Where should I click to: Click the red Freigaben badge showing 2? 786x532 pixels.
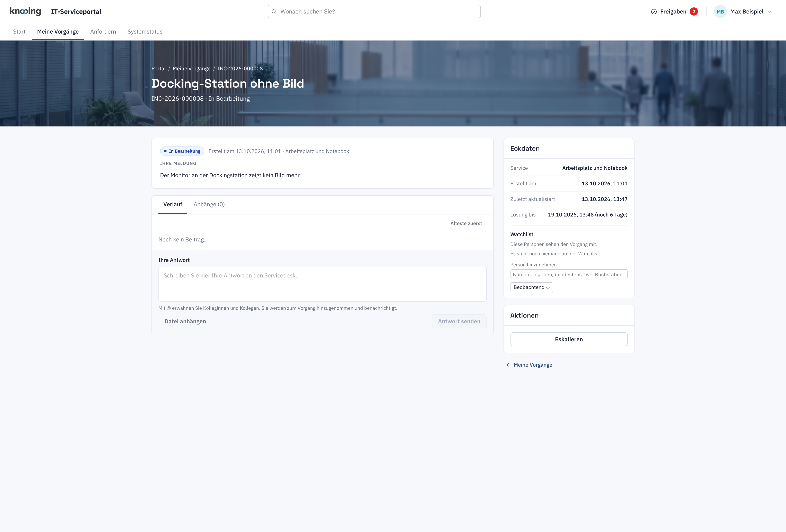click(694, 11)
